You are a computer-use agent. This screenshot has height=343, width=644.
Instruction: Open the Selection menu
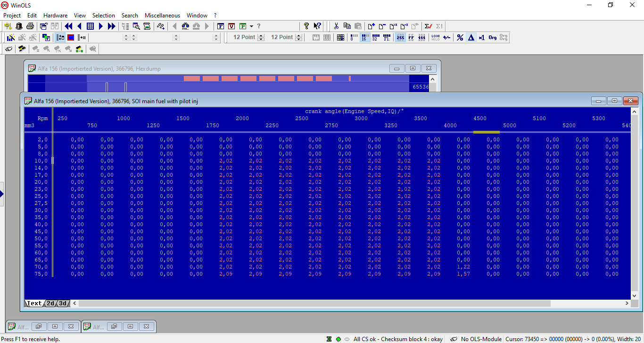point(104,16)
